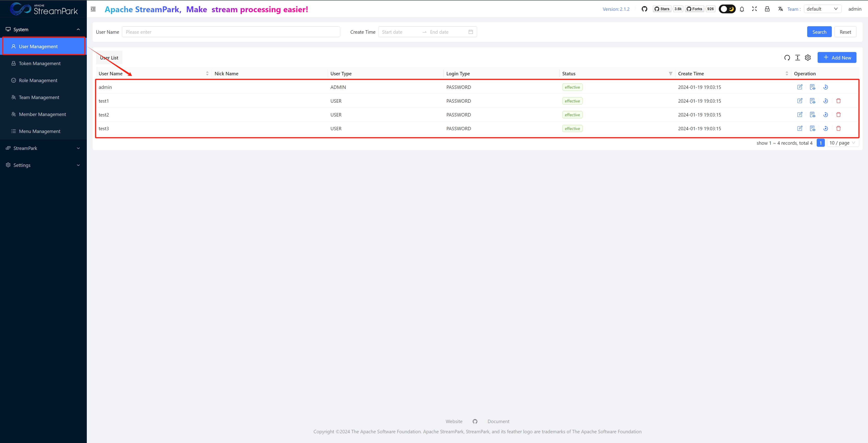The width and height of the screenshot is (868, 443).
Task: Open the view detail icon for test3
Action: (x=812, y=128)
